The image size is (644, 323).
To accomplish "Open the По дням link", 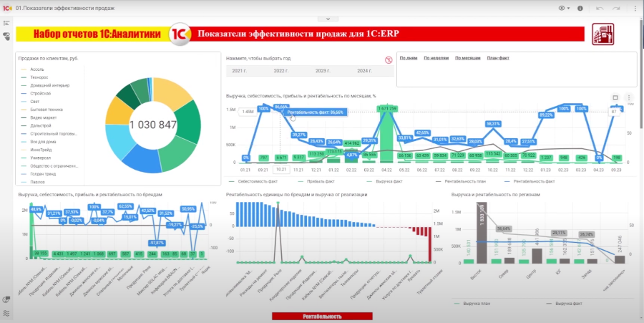I will click(x=409, y=58).
